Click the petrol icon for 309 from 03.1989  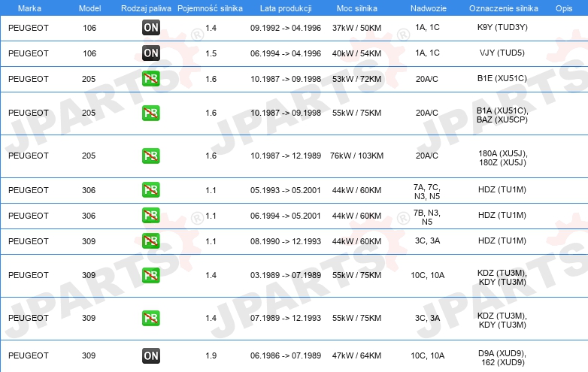click(x=151, y=275)
